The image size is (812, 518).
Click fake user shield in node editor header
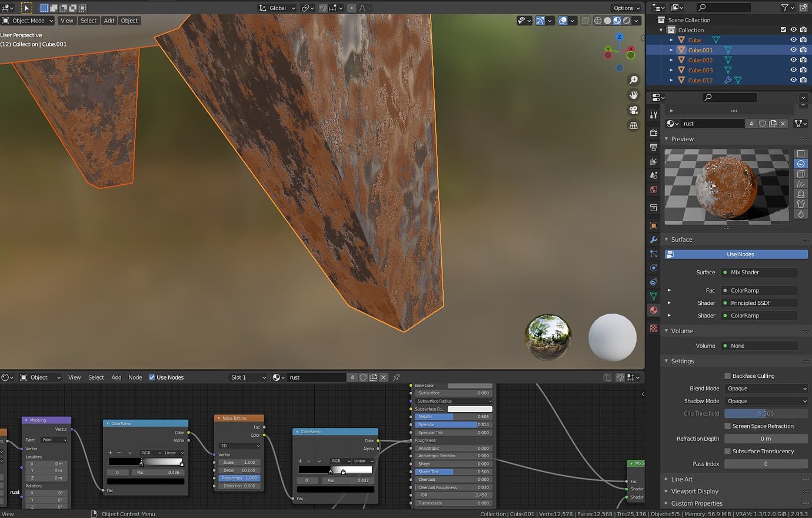click(363, 377)
